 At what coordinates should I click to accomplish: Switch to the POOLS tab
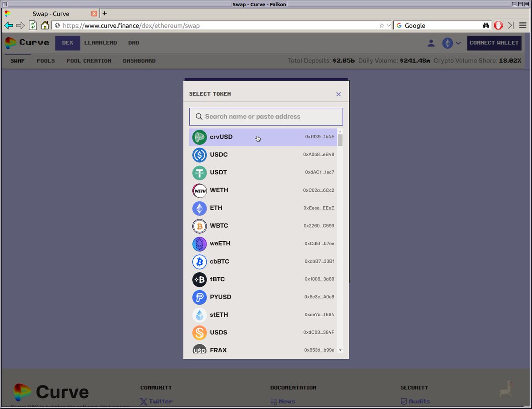pyautogui.click(x=45, y=61)
